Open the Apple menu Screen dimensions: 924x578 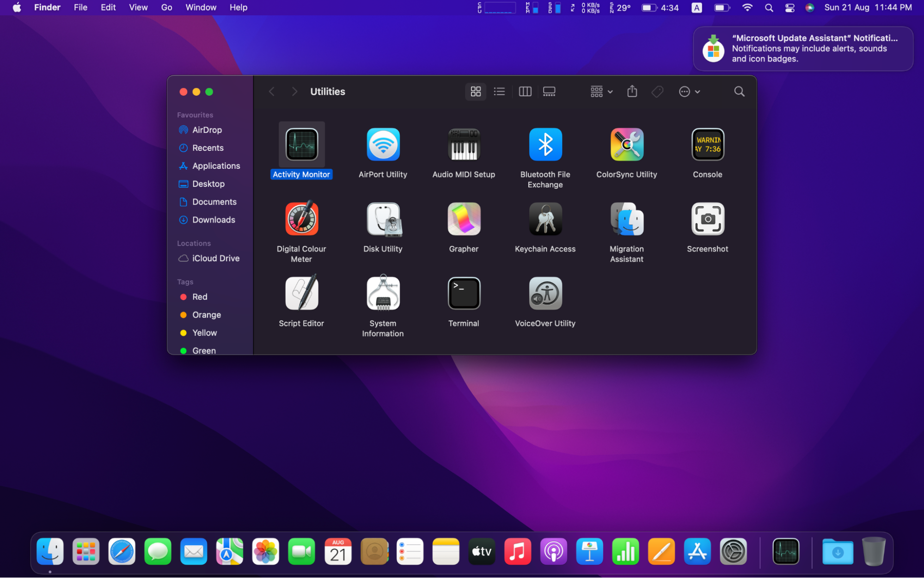17,7
